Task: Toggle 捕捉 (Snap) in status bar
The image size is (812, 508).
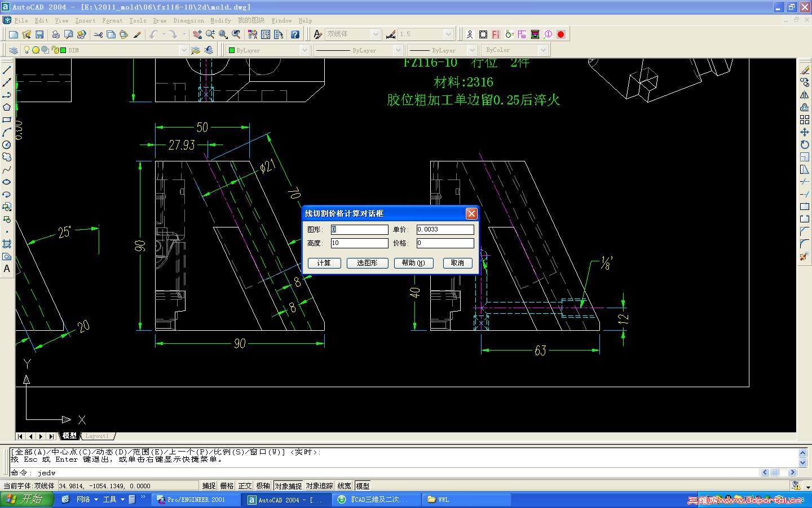Action: pos(209,486)
